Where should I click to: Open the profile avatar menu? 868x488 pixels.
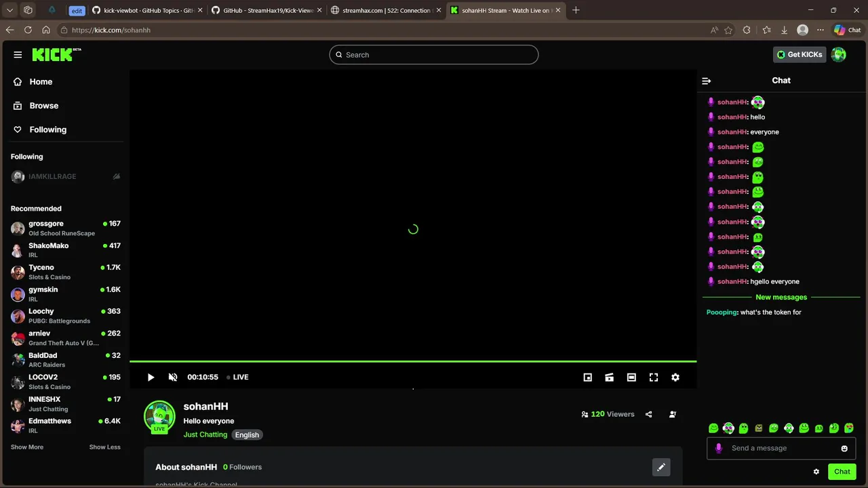tap(839, 54)
